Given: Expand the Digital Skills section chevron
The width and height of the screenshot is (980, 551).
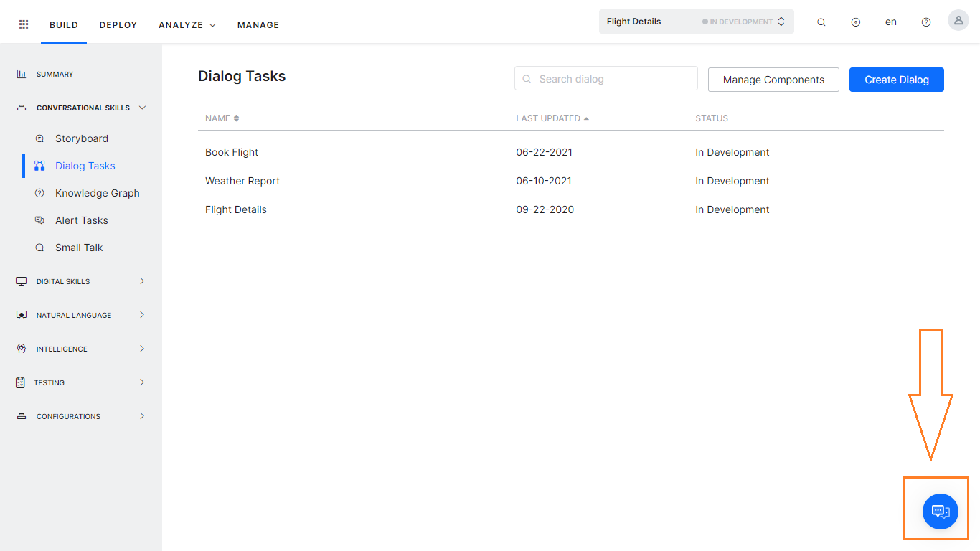Looking at the screenshot, I should [142, 281].
